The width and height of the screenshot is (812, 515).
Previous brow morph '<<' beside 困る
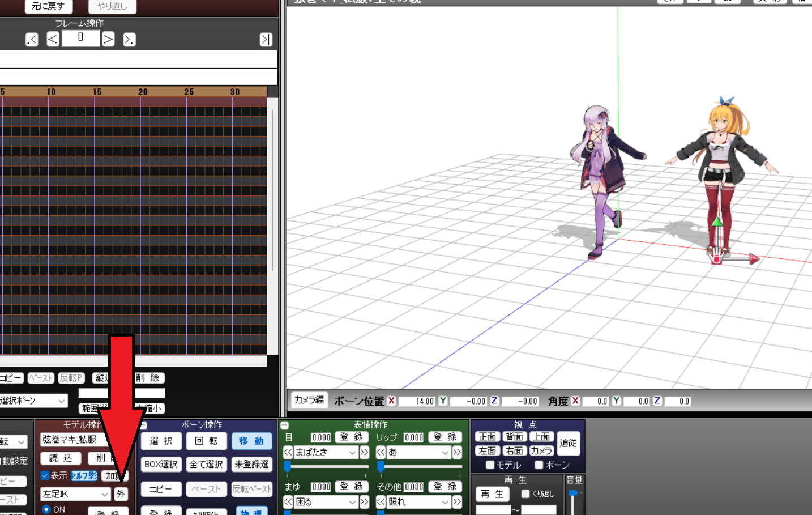tap(288, 502)
